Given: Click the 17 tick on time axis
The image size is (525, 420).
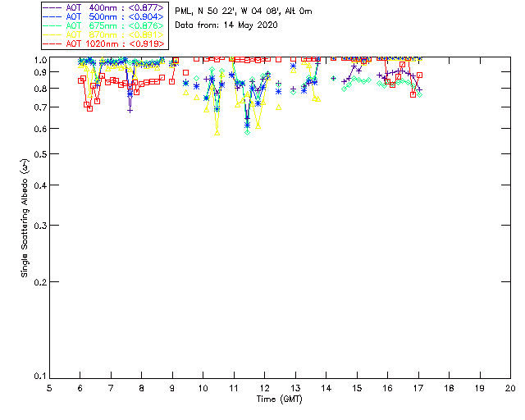Looking at the screenshot, I should pos(418,388).
